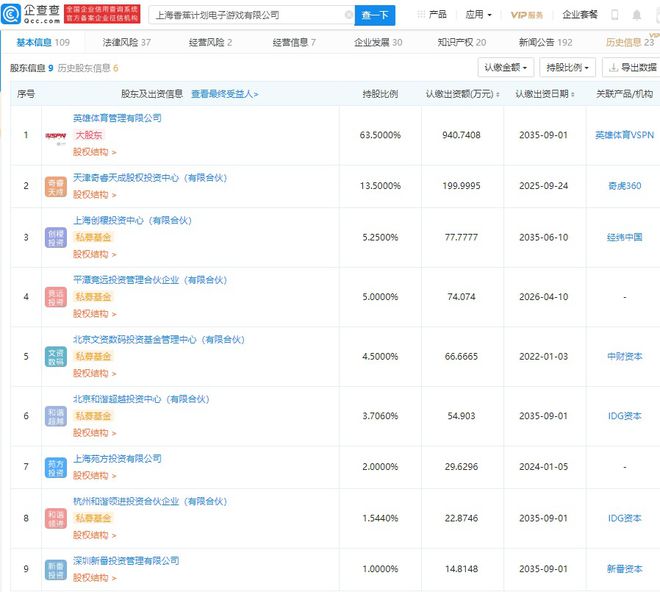Expand 股权结构 for 平潭竞远投资管理合伙企业
Viewport: 660px width, 592px height.
95,314
